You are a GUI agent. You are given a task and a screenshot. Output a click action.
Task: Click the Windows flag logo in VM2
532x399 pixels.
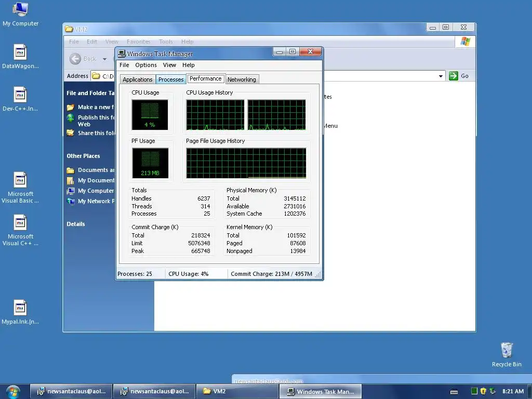[465, 42]
